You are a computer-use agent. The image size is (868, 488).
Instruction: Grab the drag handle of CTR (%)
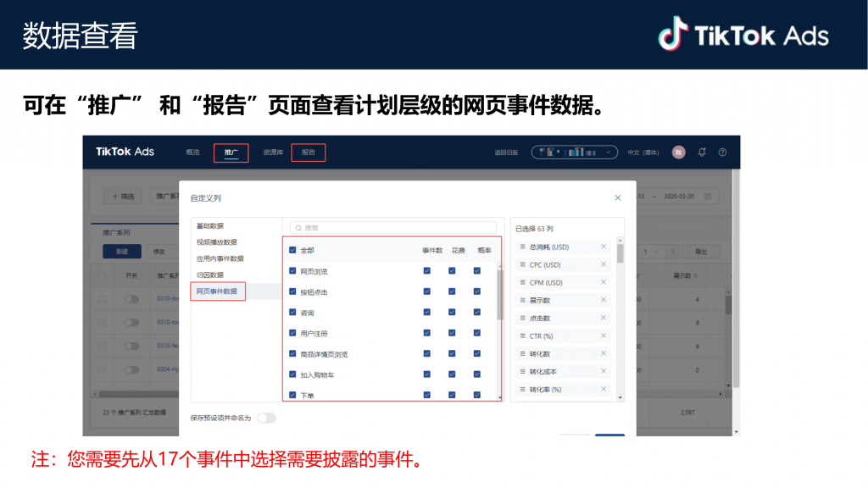[x=522, y=335]
